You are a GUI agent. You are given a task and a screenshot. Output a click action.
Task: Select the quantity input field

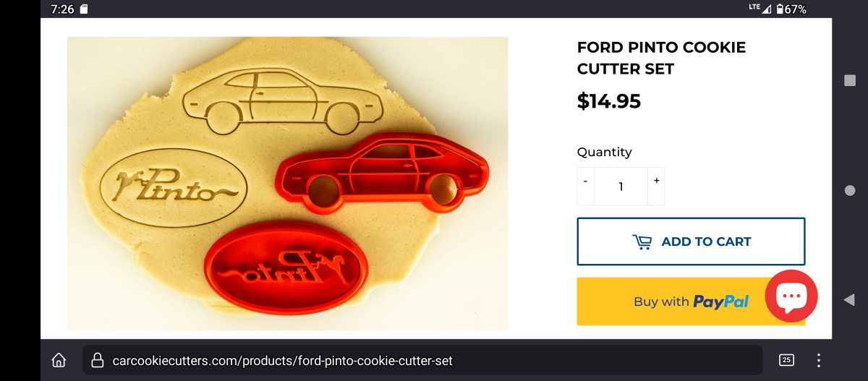621,187
